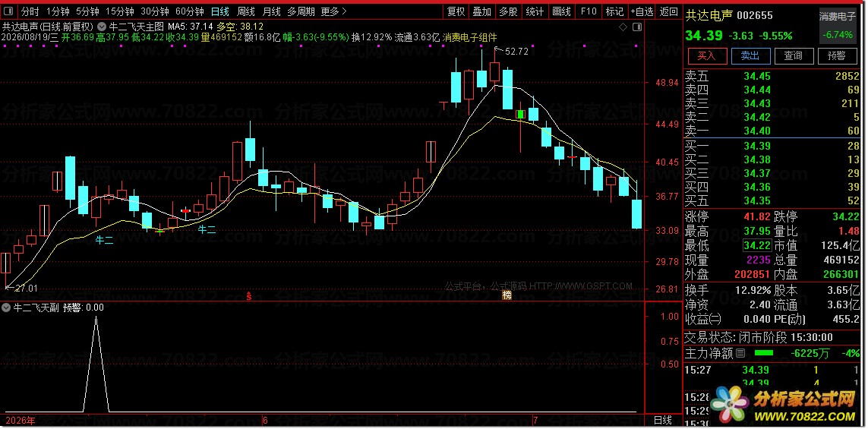Click the 买二 price 34.38
This screenshot has height=429, width=868.
pos(756,159)
